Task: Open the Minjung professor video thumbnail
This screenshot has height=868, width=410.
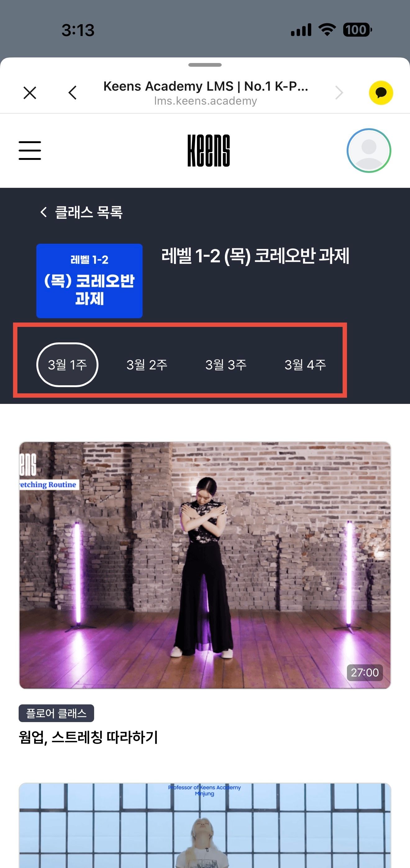Action: [205, 825]
